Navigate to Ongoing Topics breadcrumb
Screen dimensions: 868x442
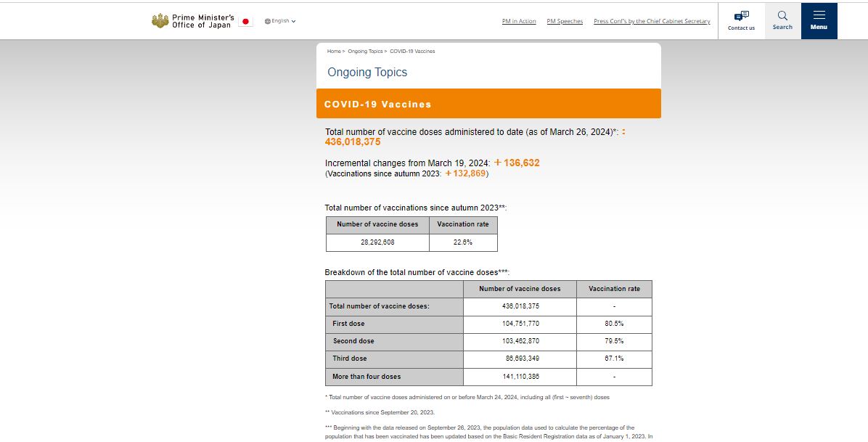[x=365, y=52]
